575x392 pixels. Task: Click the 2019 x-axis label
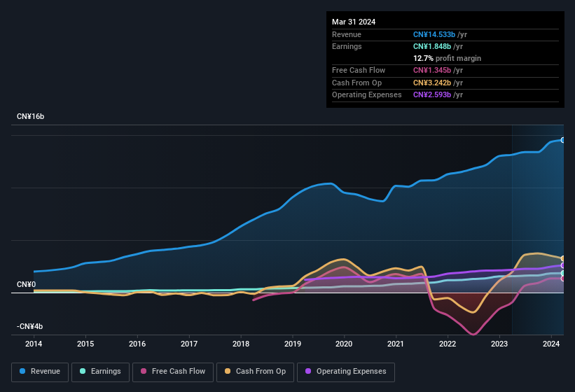(293, 344)
